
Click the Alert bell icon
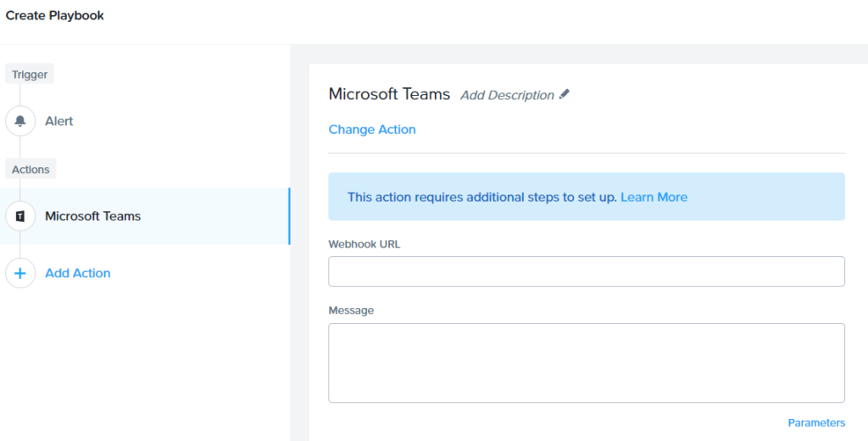[x=20, y=120]
